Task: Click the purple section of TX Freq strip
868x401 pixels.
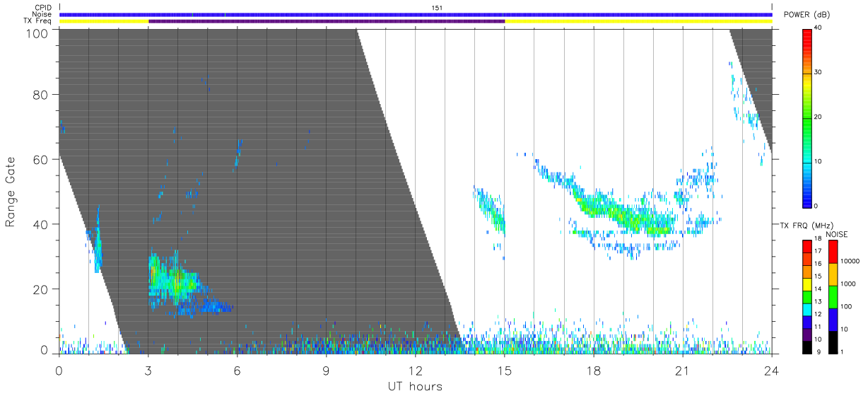Action: pos(327,21)
